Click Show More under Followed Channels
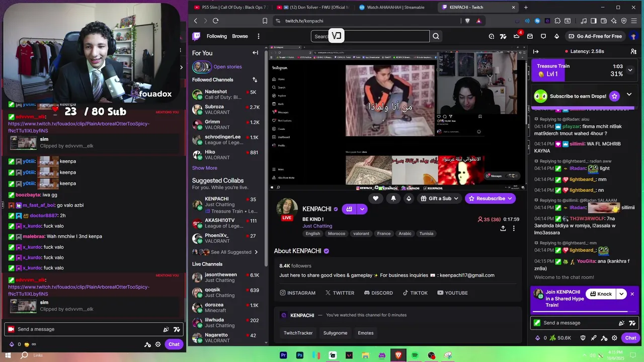This screenshot has height=362, width=644. pyautogui.click(x=205, y=168)
